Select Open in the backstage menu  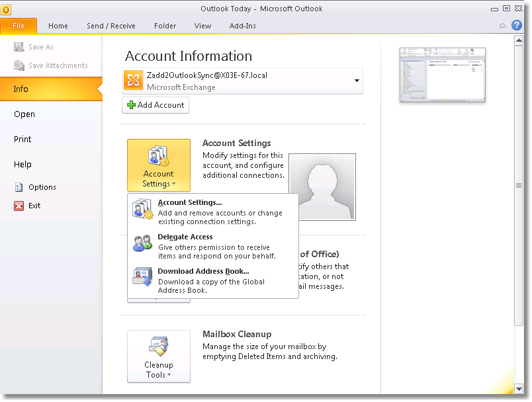click(x=24, y=114)
